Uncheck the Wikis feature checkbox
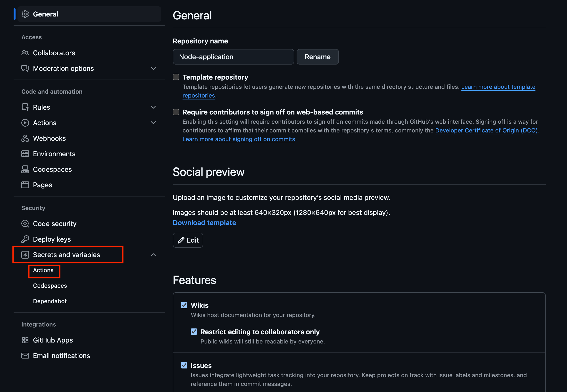 [184, 305]
